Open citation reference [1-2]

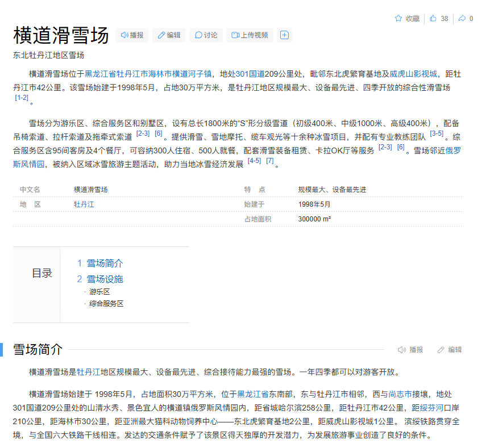pos(22,98)
